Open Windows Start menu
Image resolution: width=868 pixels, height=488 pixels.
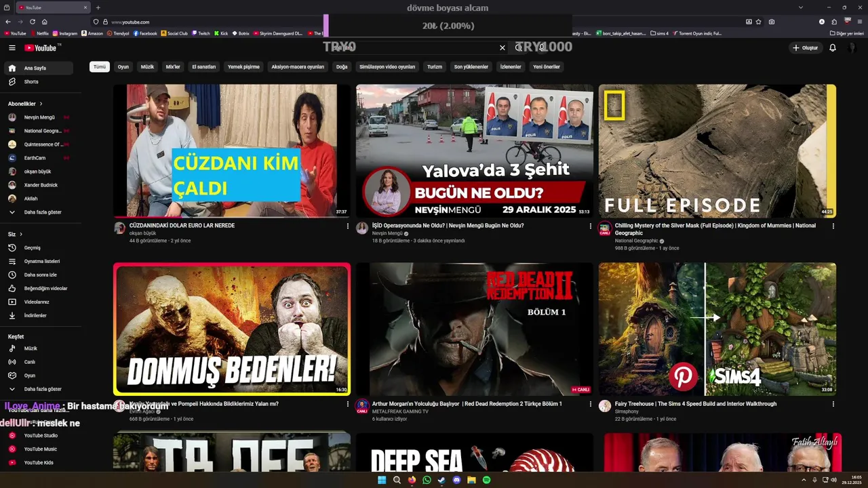(382, 480)
